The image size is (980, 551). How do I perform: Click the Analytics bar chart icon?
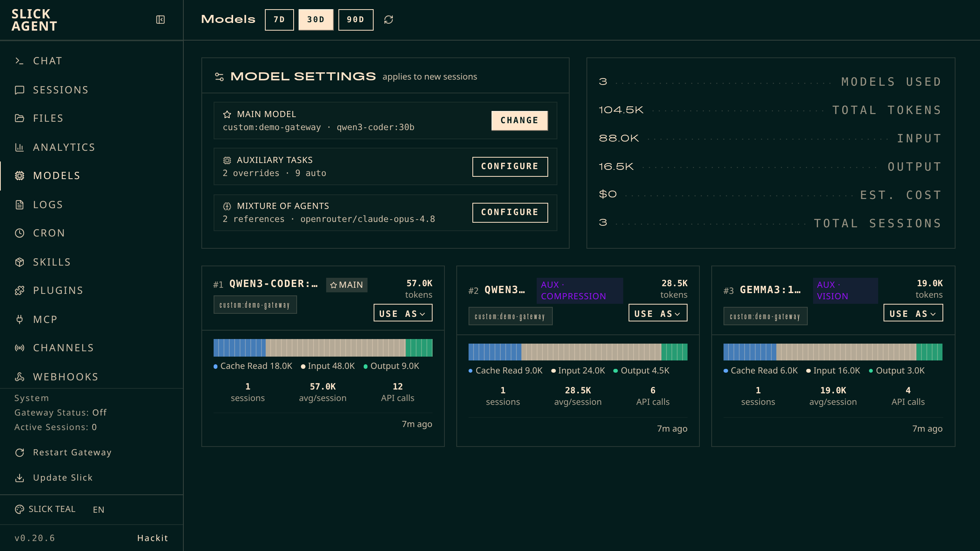point(19,147)
